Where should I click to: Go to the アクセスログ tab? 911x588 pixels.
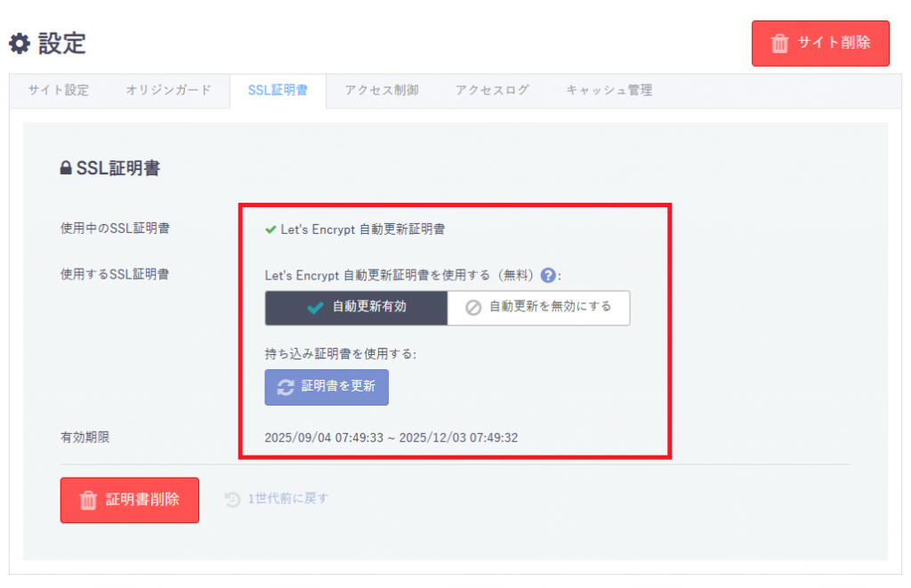tap(492, 90)
